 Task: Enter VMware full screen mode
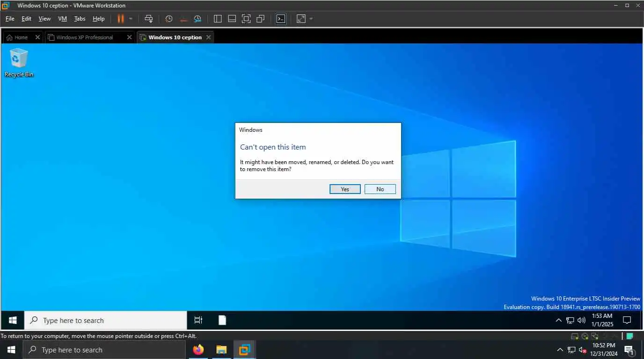tap(246, 19)
